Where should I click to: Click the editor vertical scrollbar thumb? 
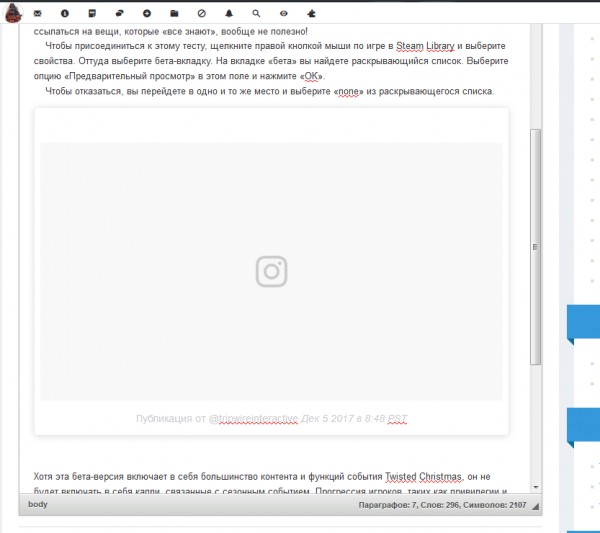[x=535, y=247]
